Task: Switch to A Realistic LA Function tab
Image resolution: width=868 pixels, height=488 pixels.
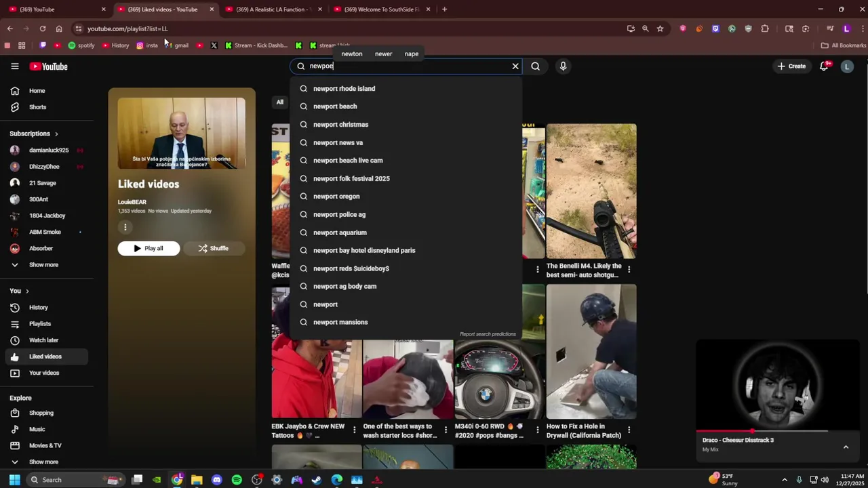Action: [x=273, y=9]
